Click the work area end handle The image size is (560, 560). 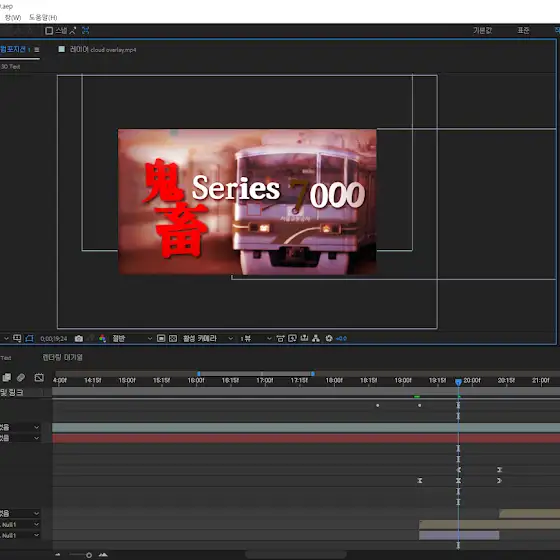click(x=312, y=374)
